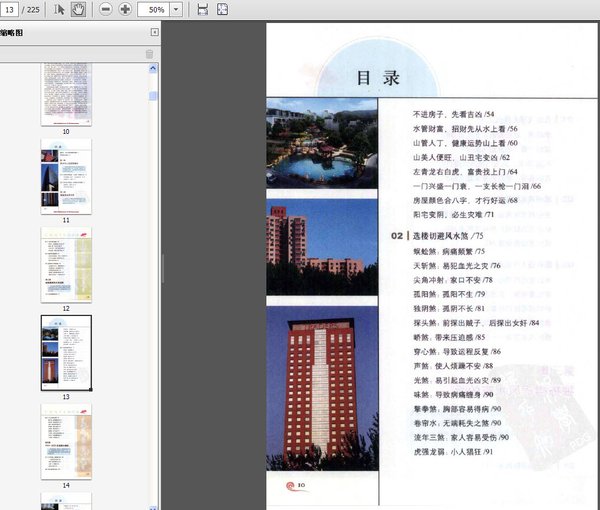This screenshot has width=600, height=510.
Task: Select the arrow Select tool
Action: (x=59, y=9)
